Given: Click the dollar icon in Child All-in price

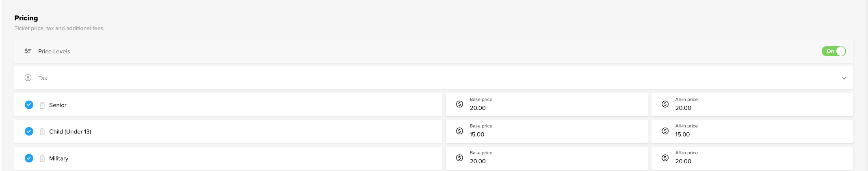Looking at the screenshot, I should coord(665,131).
